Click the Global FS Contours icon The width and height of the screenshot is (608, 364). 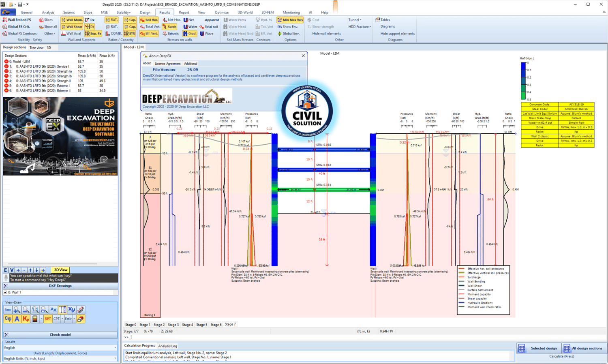5,34
